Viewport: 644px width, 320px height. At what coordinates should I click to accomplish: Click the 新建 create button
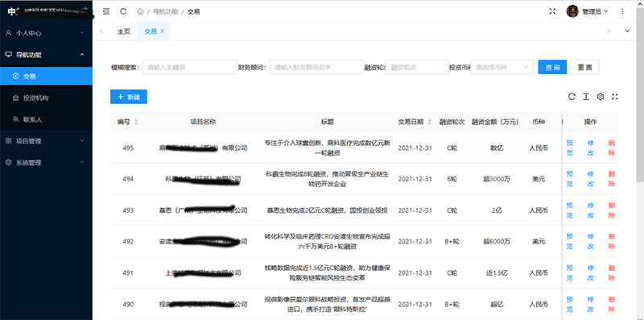pos(129,97)
